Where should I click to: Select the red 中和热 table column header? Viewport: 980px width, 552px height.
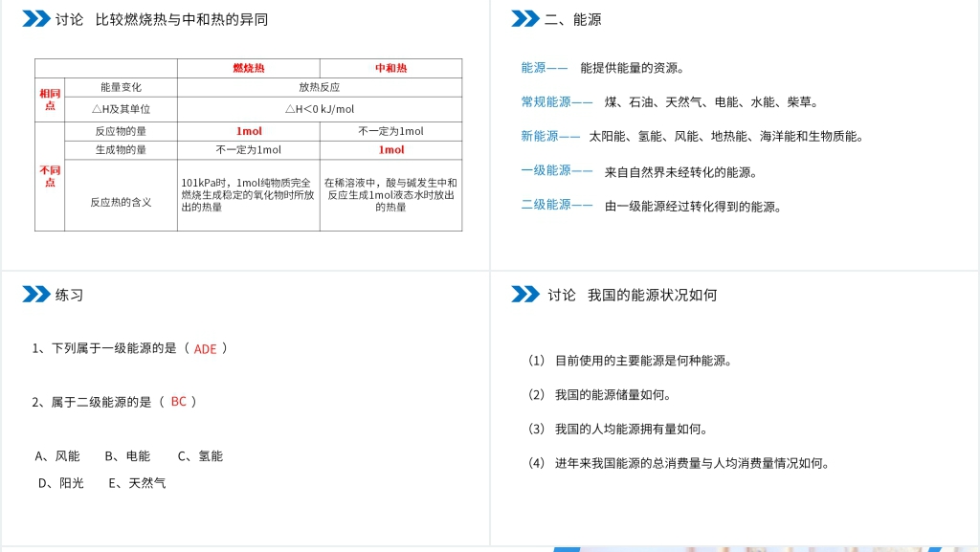390,69
